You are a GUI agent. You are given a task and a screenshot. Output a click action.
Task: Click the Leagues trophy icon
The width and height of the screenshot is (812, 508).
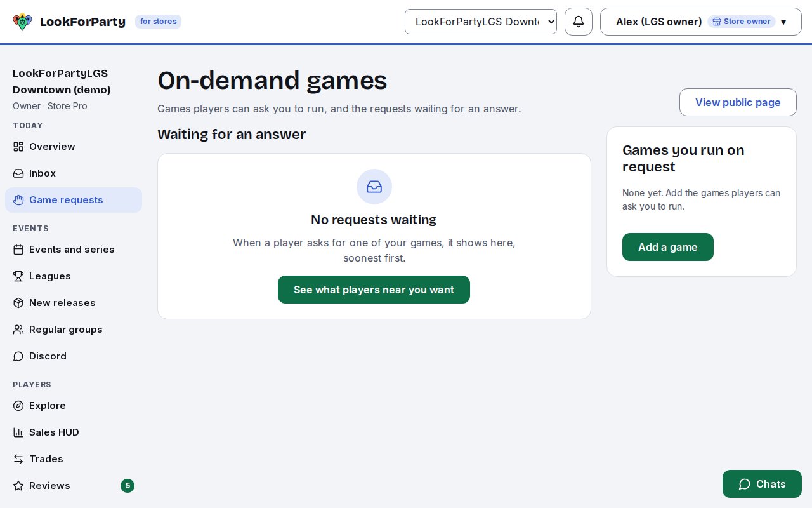(x=18, y=276)
